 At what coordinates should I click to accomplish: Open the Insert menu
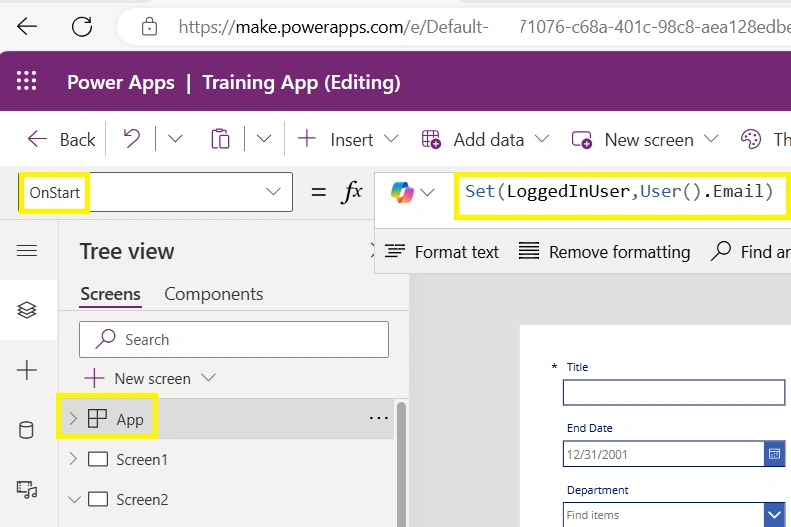335,139
